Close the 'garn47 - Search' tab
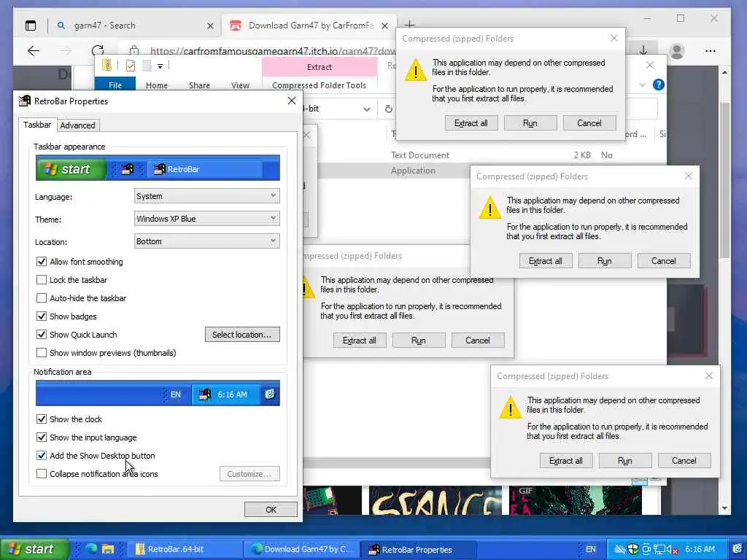 210,26
